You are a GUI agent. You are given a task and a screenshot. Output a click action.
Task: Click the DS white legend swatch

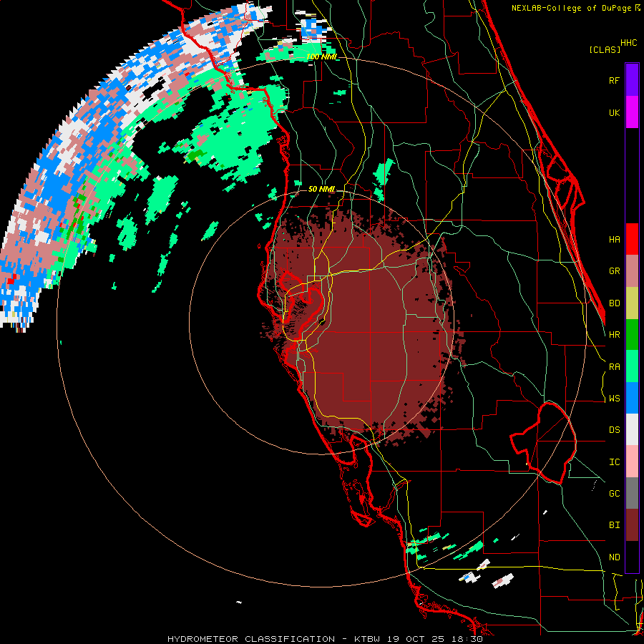[632, 429]
